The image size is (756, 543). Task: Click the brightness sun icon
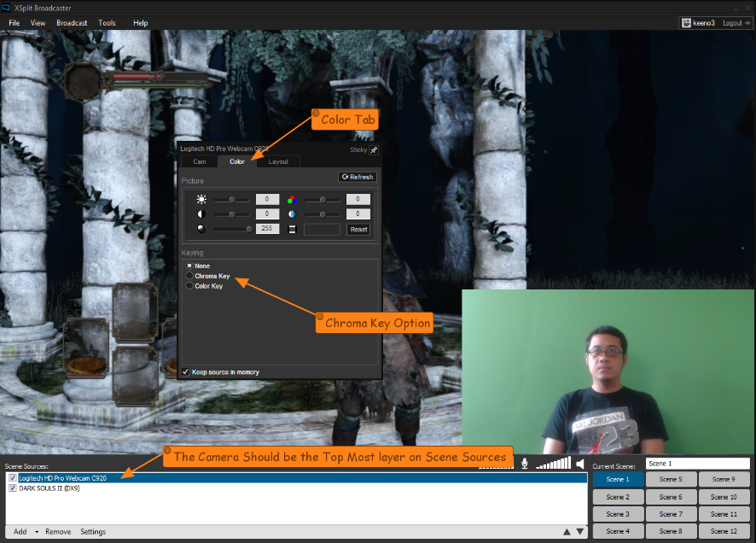201,199
